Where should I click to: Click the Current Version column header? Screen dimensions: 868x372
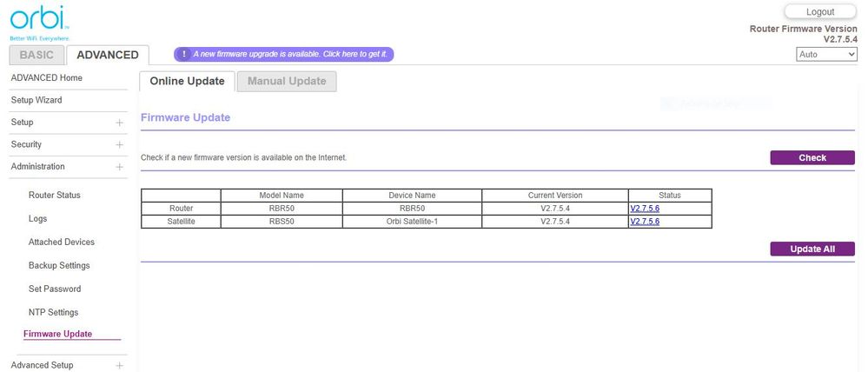555,196
